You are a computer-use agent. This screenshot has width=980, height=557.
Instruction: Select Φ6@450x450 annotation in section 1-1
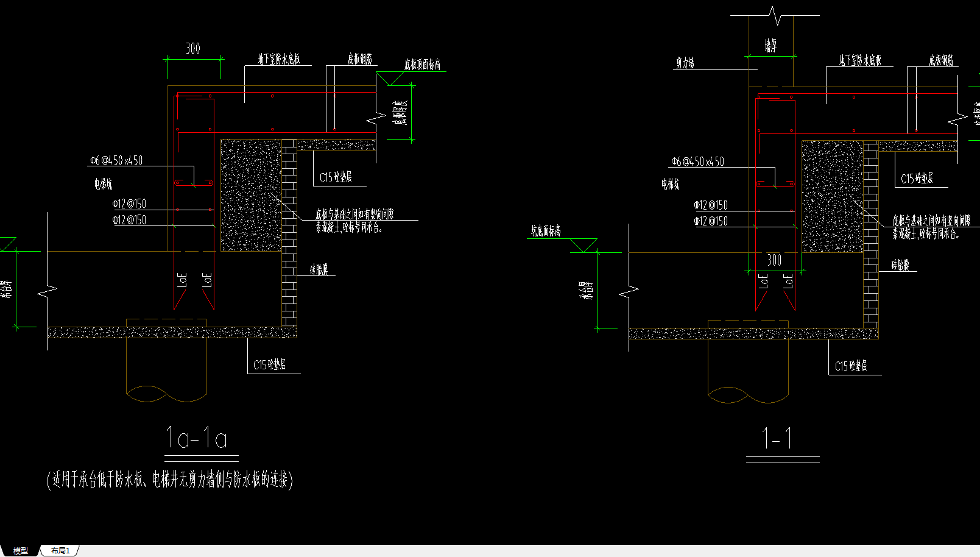pyautogui.click(x=698, y=161)
